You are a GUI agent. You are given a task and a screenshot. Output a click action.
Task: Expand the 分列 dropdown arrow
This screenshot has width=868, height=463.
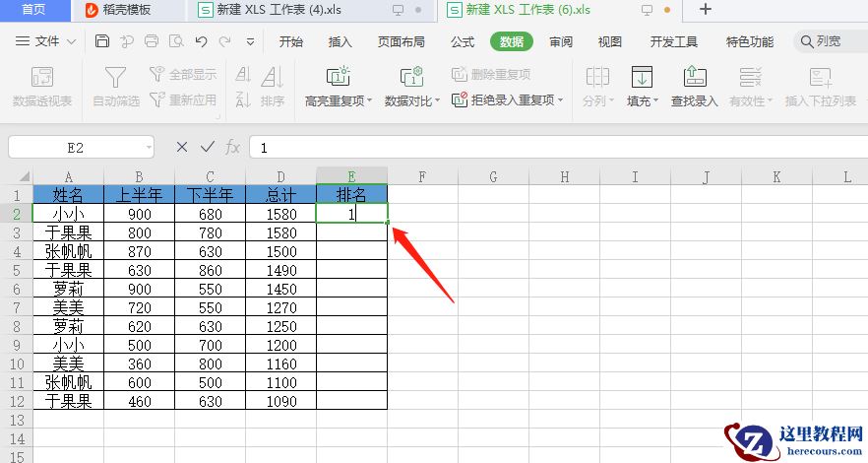pos(612,100)
